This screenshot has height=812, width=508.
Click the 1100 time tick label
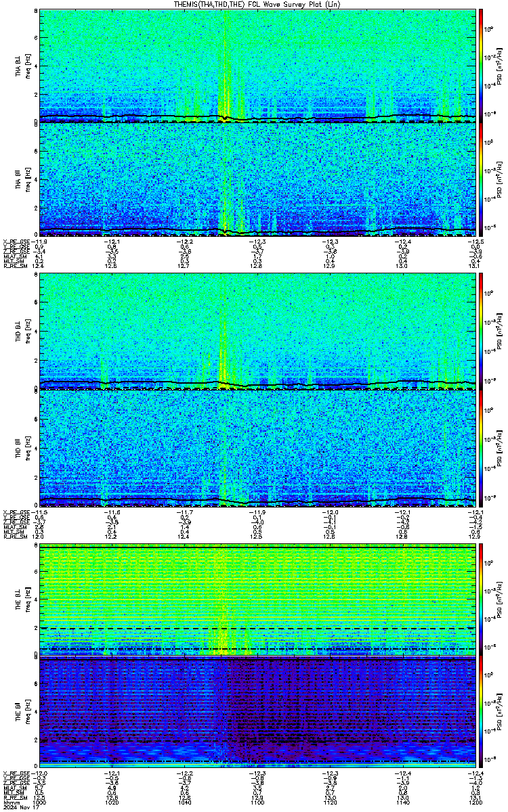[x=257, y=801]
